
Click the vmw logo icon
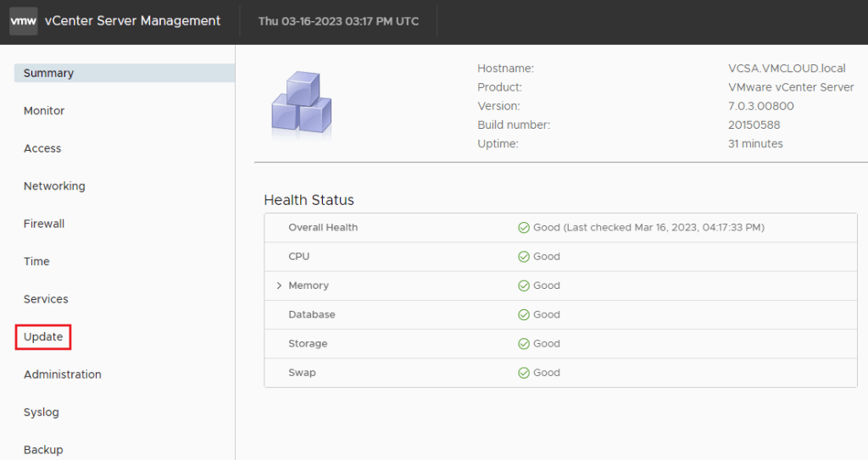[23, 21]
